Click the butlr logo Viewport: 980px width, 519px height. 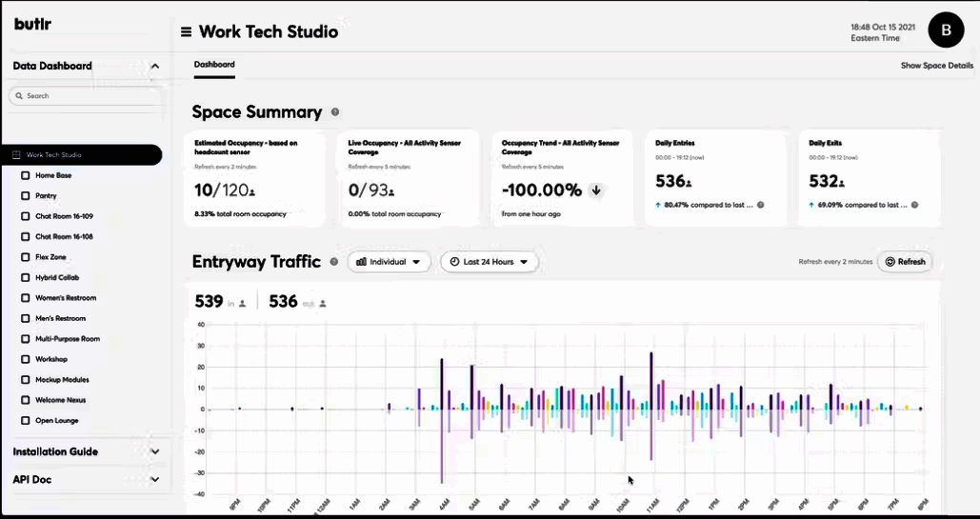point(32,24)
